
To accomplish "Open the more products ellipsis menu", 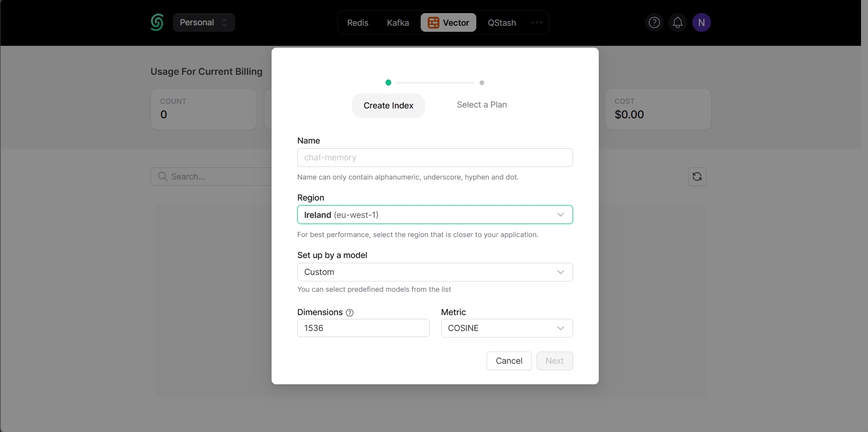I will pos(537,22).
